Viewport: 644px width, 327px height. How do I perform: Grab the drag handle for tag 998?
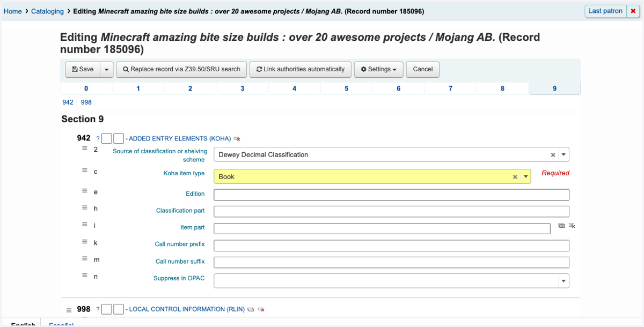coord(69,310)
